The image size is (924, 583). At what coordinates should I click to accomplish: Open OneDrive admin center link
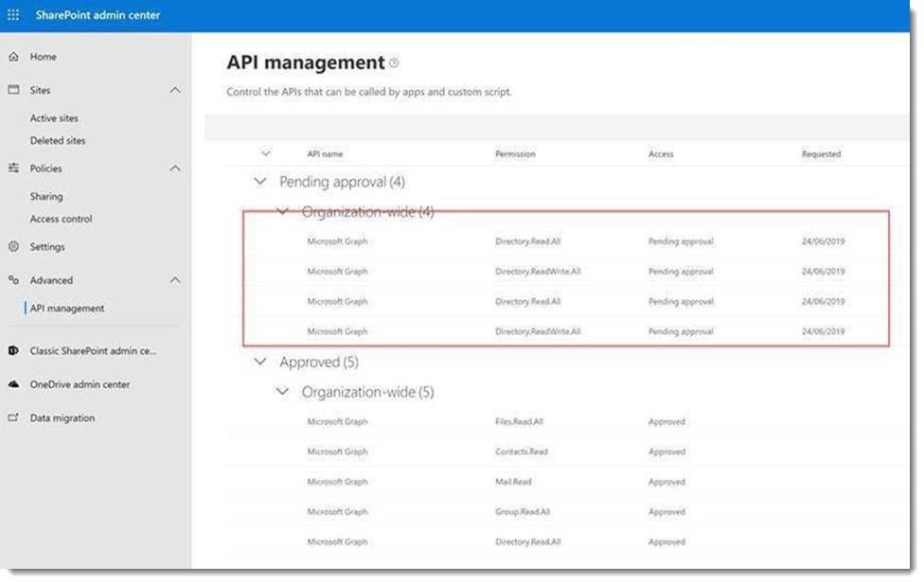(80, 384)
